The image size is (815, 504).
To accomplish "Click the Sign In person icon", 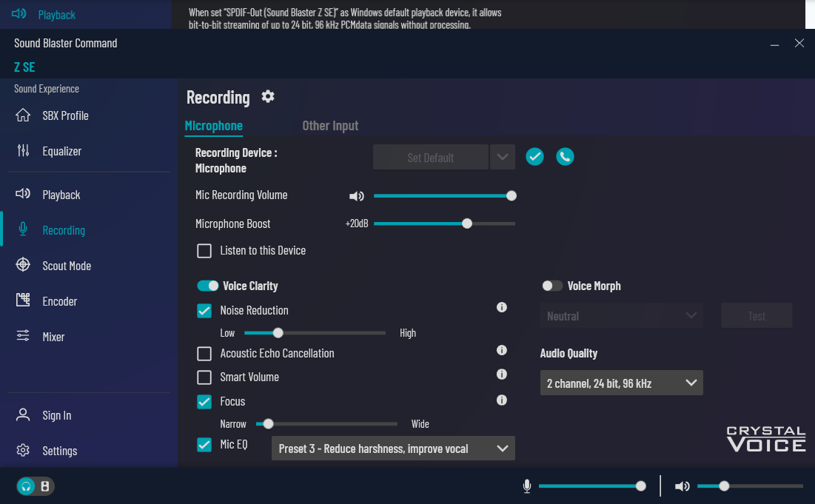I will click(23, 414).
